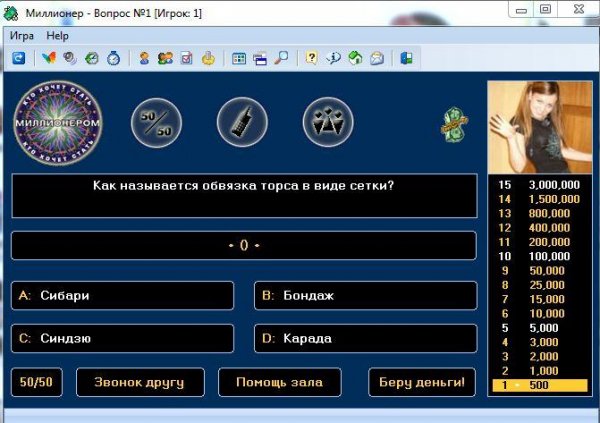600x423 pixels.
Task: Click the yellow joystick toolbar icon
Action: (208, 58)
